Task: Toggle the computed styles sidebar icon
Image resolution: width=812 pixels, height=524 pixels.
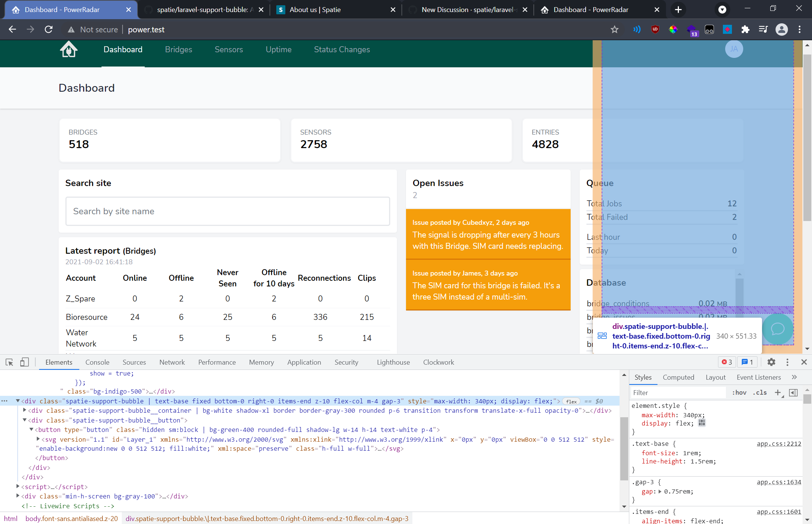Action: (793, 392)
